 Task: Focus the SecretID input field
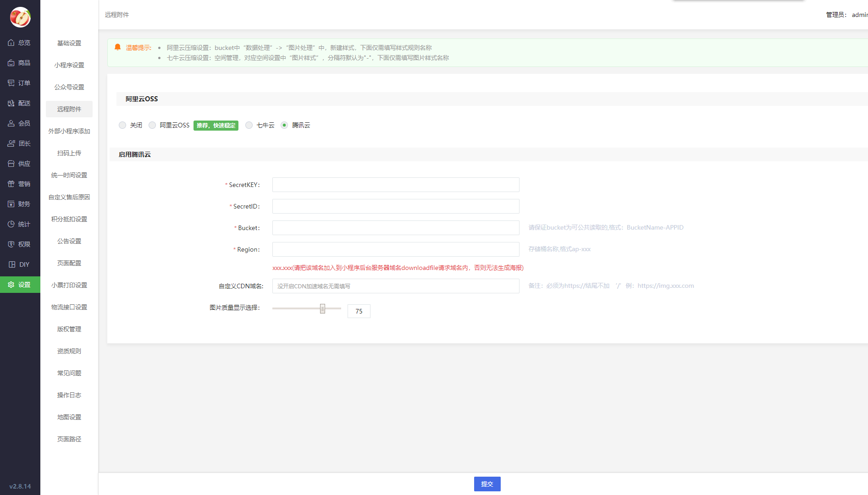pyautogui.click(x=396, y=206)
